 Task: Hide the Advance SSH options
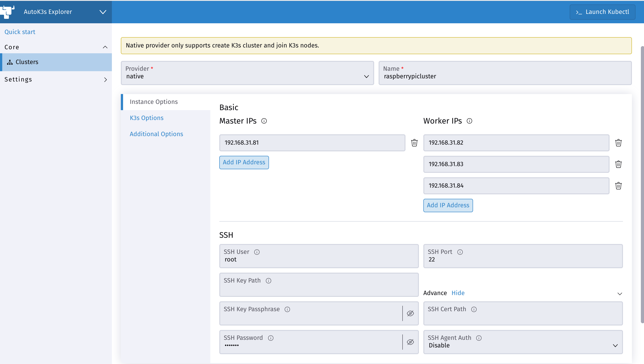tap(458, 293)
